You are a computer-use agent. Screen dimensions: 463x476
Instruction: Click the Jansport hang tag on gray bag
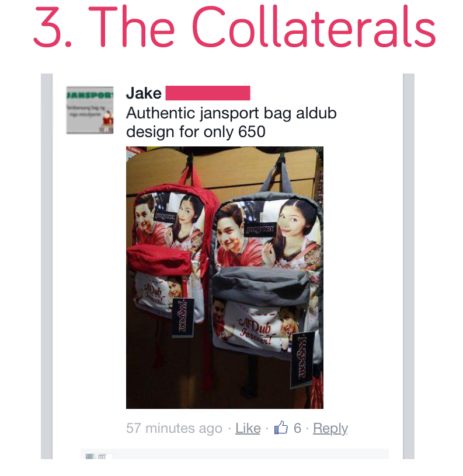coord(301,360)
